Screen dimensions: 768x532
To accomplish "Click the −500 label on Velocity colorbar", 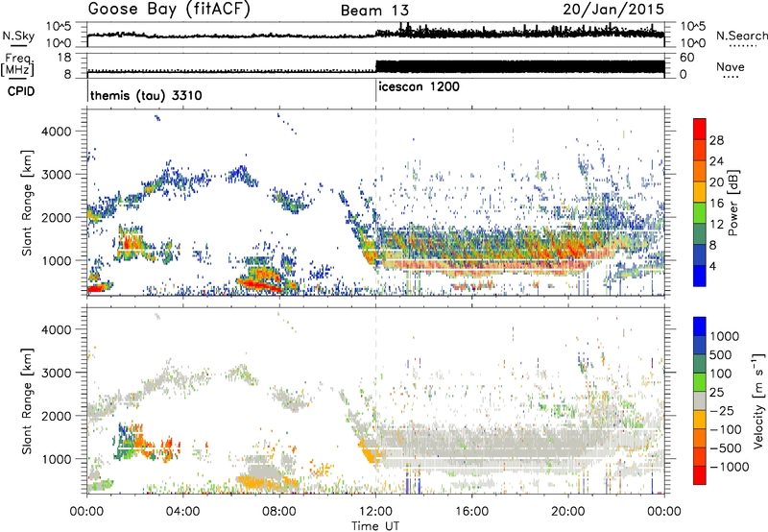I will [726, 448].
